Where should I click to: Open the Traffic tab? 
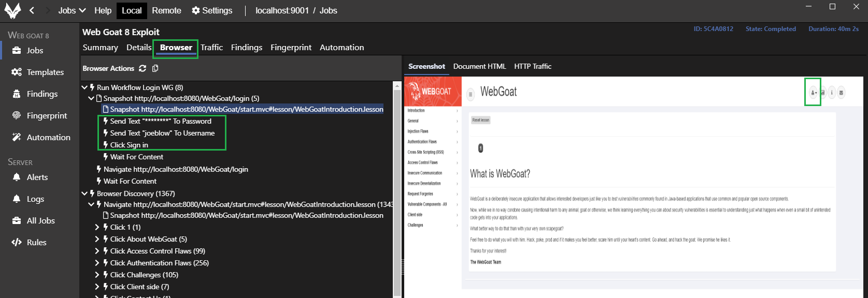[211, 48]
